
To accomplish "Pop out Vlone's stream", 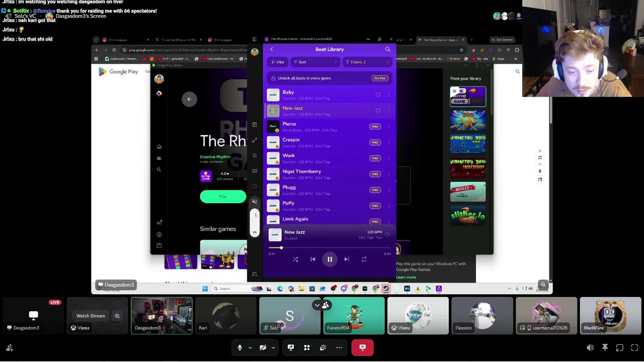I will tap(117, 316).
